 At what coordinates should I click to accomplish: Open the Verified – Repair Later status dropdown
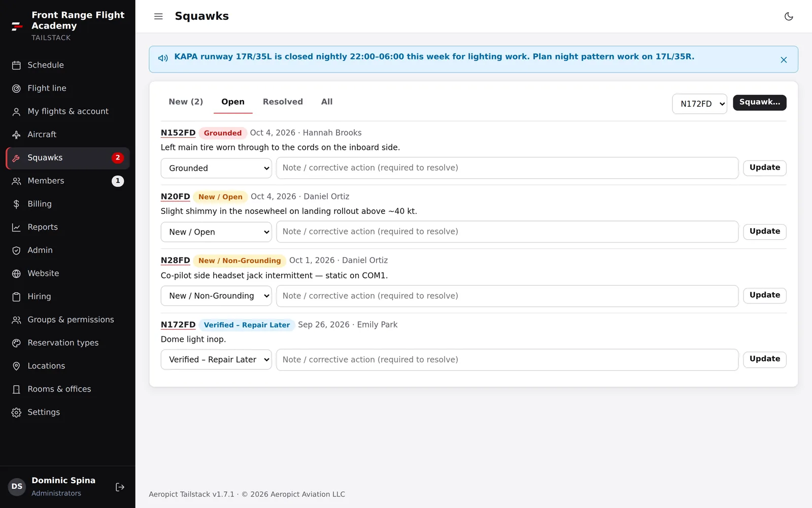click(x=216, y=360)
